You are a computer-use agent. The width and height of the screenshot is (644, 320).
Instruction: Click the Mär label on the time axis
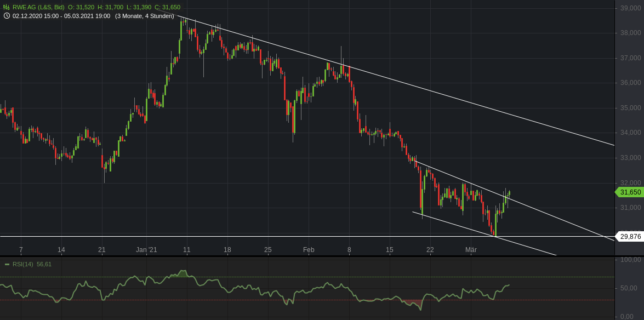(472, 249)
